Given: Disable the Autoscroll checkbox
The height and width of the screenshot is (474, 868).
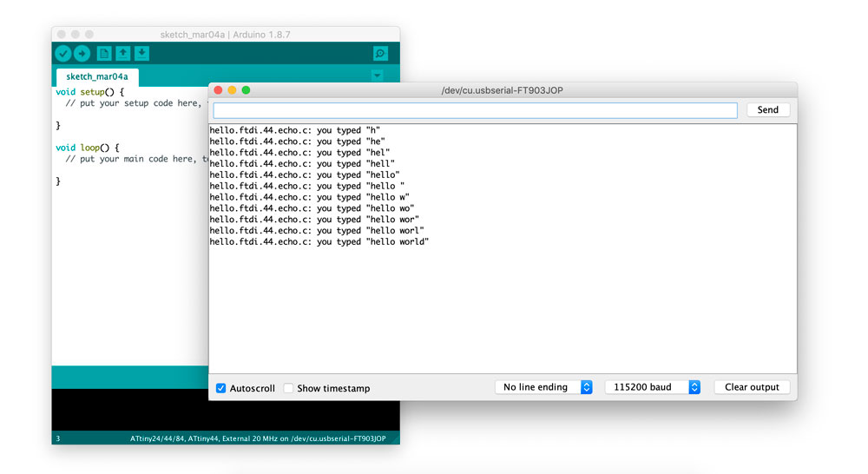Looking at the screenshot, I should point(220,388).
